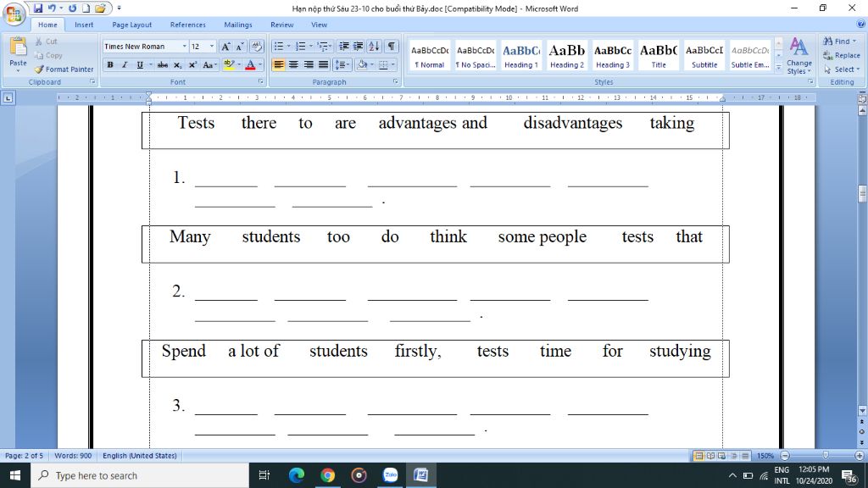Align text left
The height and width of the screenshot is (488, 868).
[x=278, y=64]
